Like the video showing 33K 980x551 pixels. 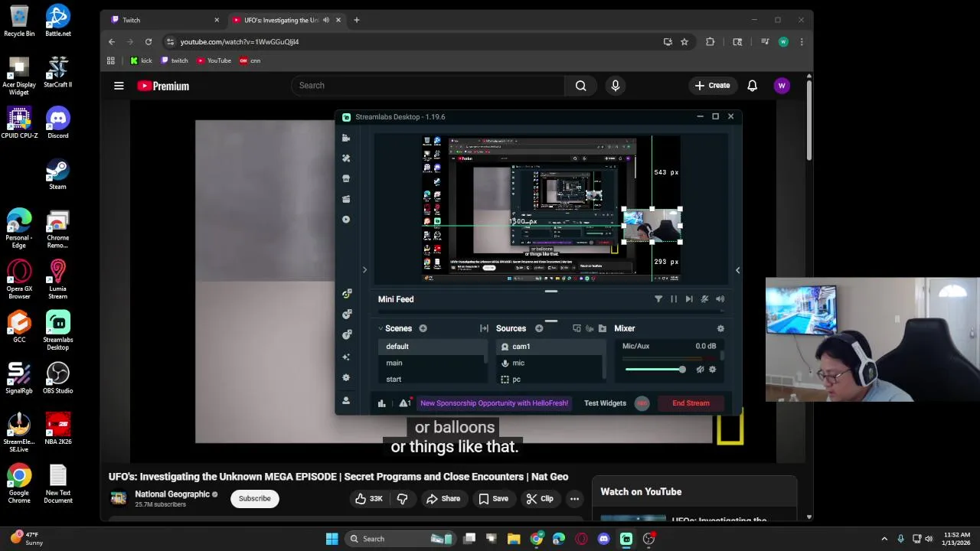pyautogui.click(x=368, y=499)
